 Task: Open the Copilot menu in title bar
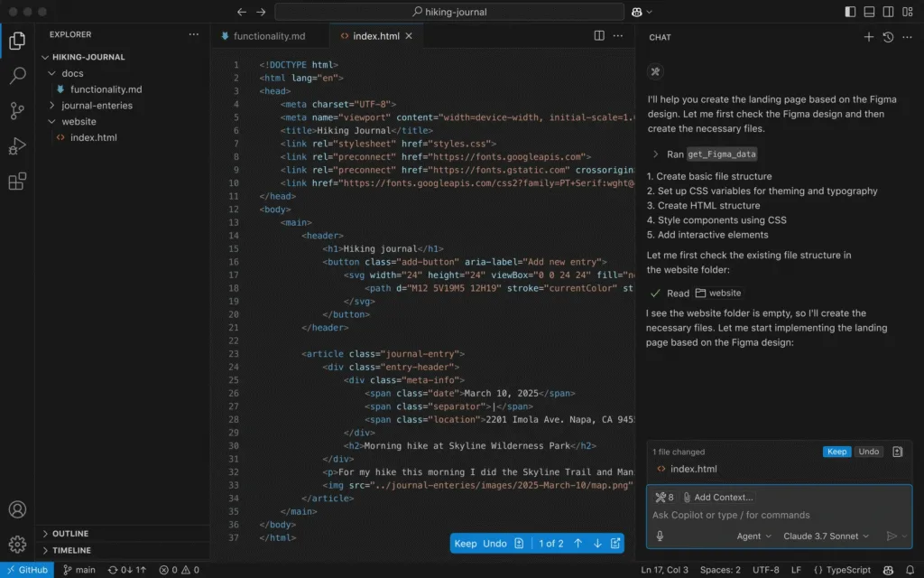tap(642, 12)
